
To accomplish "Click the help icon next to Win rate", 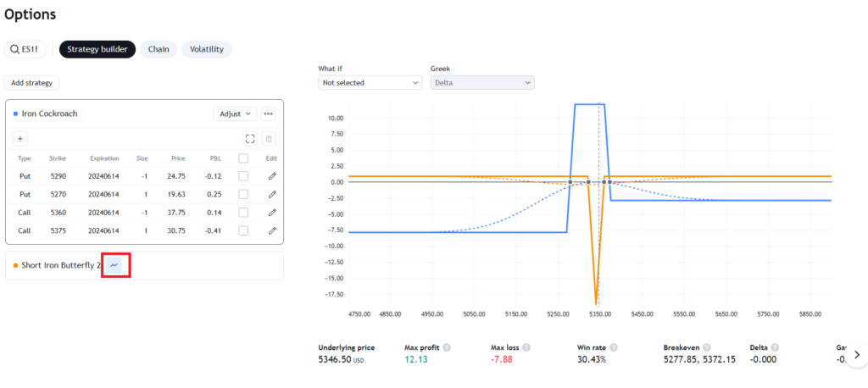I will click(x=614, y=347).
